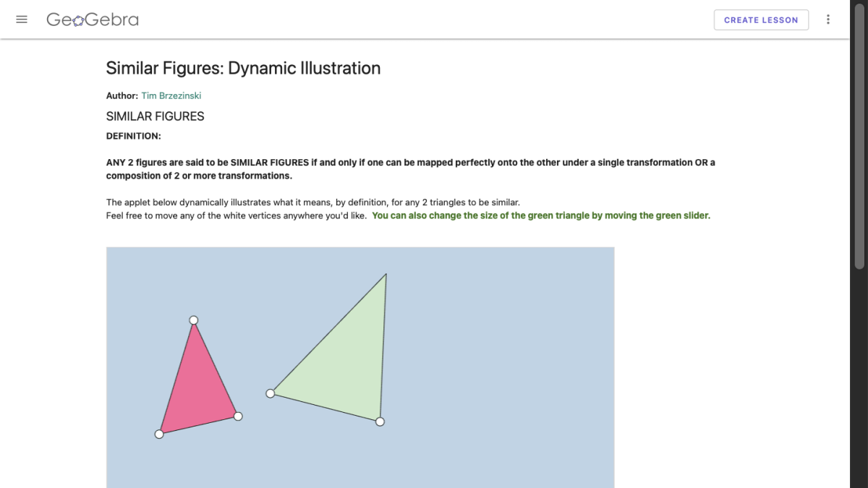
Task: Open Tim Brzezinski's author profile link
Action: pos(171,95)
